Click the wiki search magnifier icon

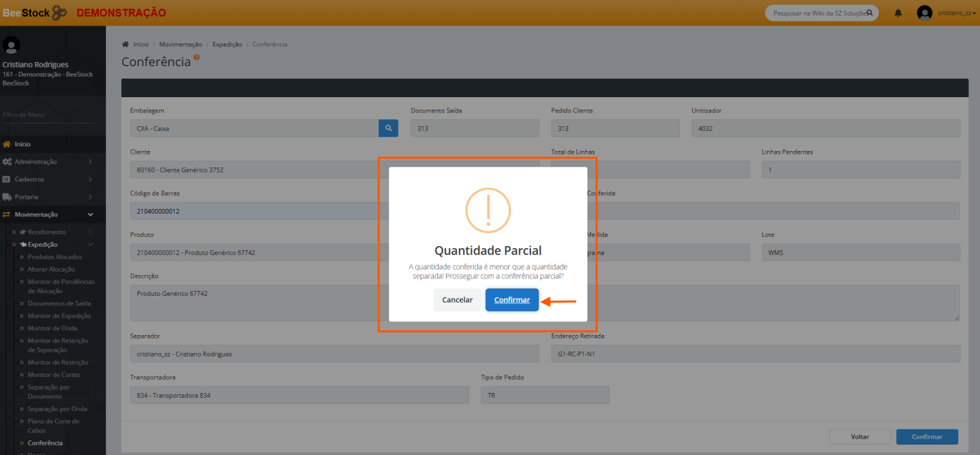(x=870, y=13)
